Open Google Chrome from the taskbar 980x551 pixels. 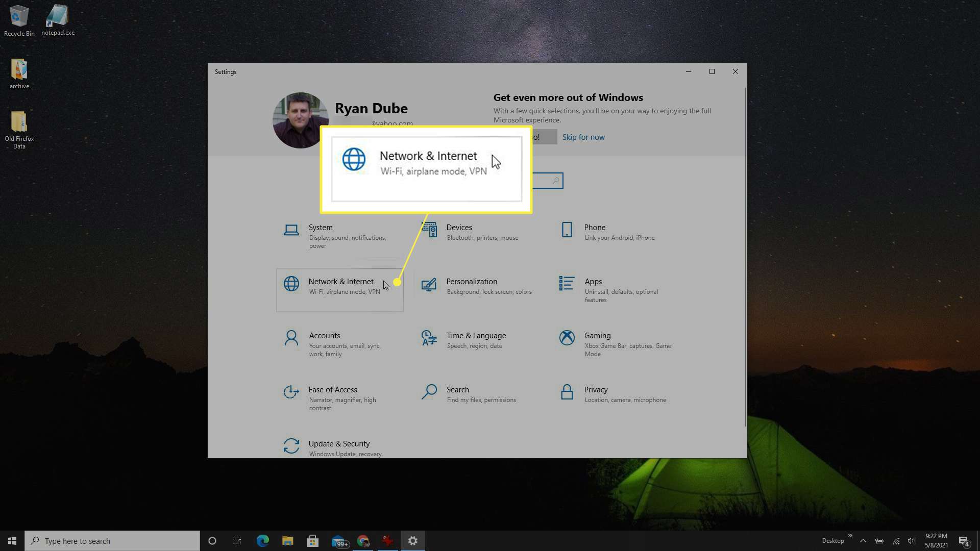[363, 541]
